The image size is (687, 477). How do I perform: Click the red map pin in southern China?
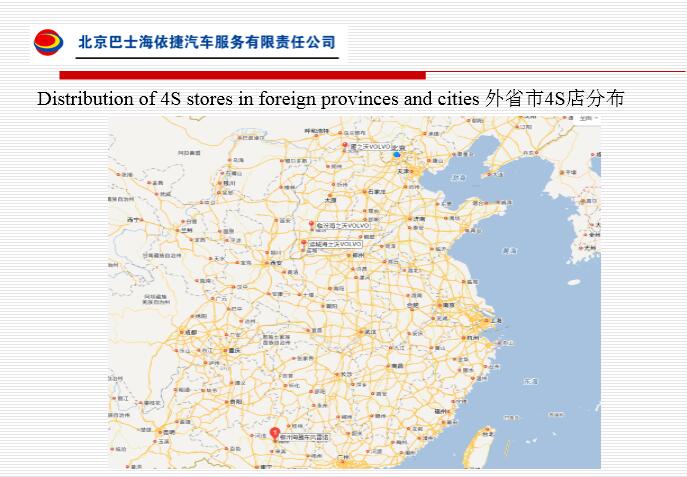tap(275, 434)
